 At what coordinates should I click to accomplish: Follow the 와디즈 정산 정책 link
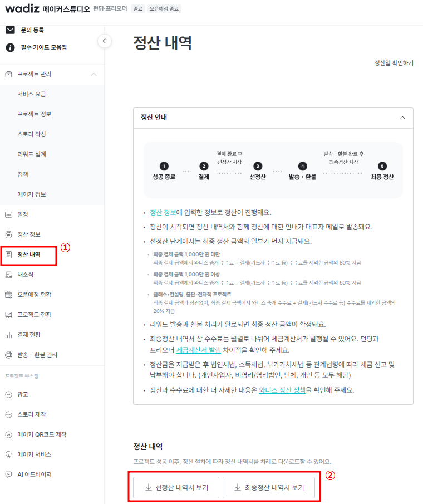(x=282, y=389)
